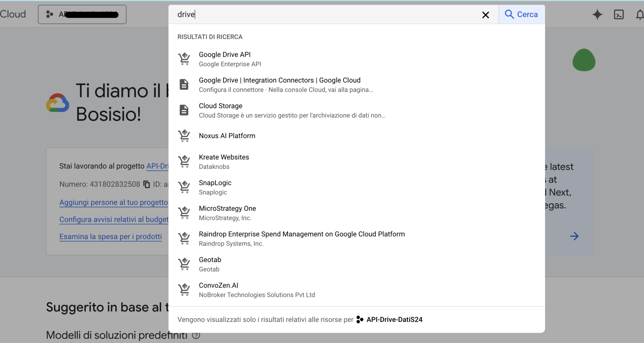Copy the project number with copy icon
Screen dimensions: 644x343
[x=147, y=184]
